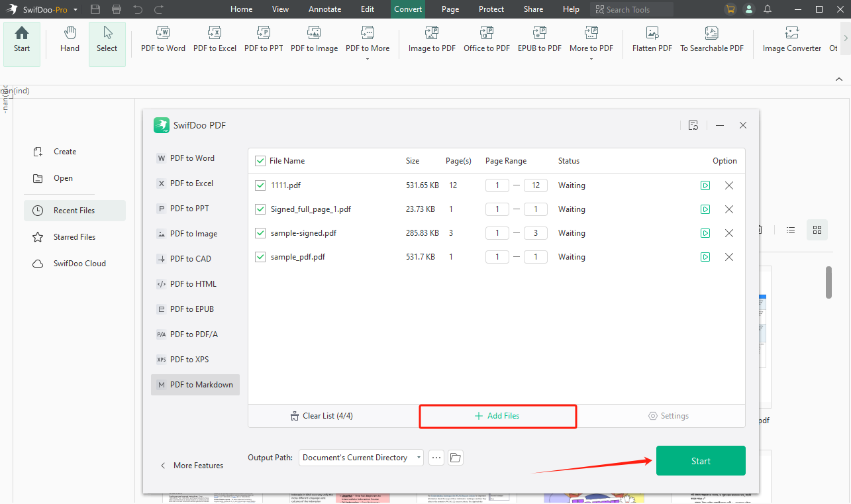The height and width of the screenshot is (504, 851).
Task: Browse output path with ellipsis button
Action: click(436, 458)
